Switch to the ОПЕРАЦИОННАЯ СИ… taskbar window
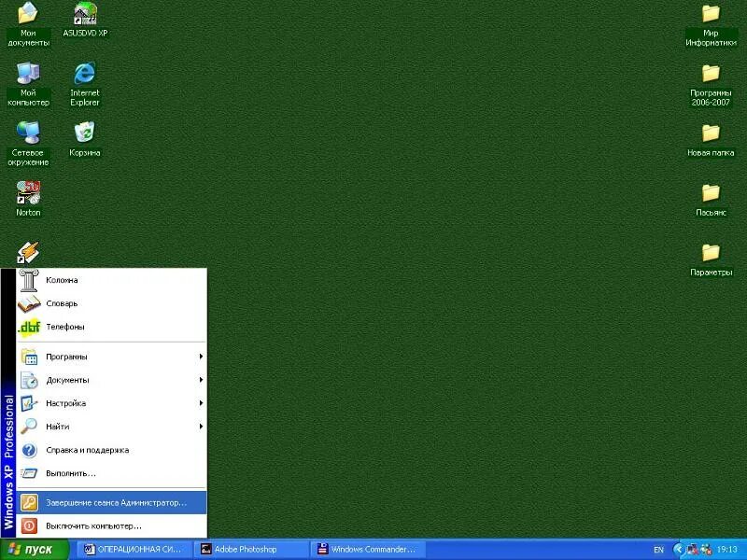This screenshot has width=747, height=560. [x=134, y=550]
